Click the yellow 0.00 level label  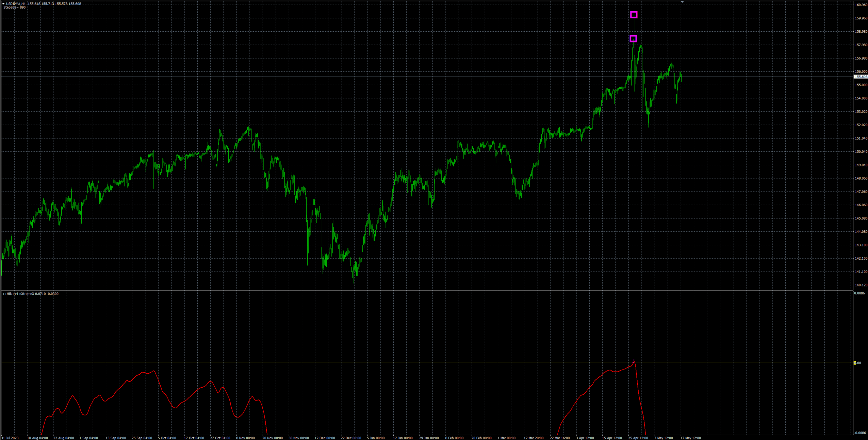(857, 363)
